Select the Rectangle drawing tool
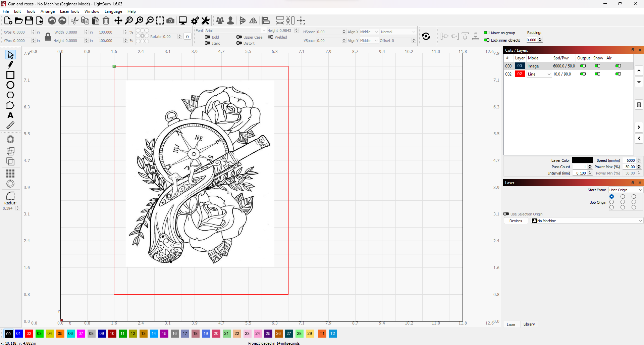The width and height of the screenshot is (644, 345). tap(10, 75)
